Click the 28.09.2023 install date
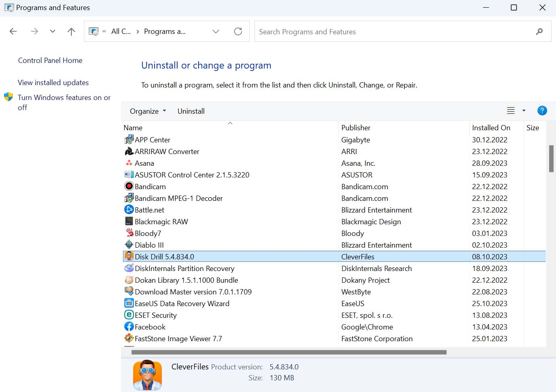This screenshot has width=556, height=392. pyautogui.click(x=489, y=163)
